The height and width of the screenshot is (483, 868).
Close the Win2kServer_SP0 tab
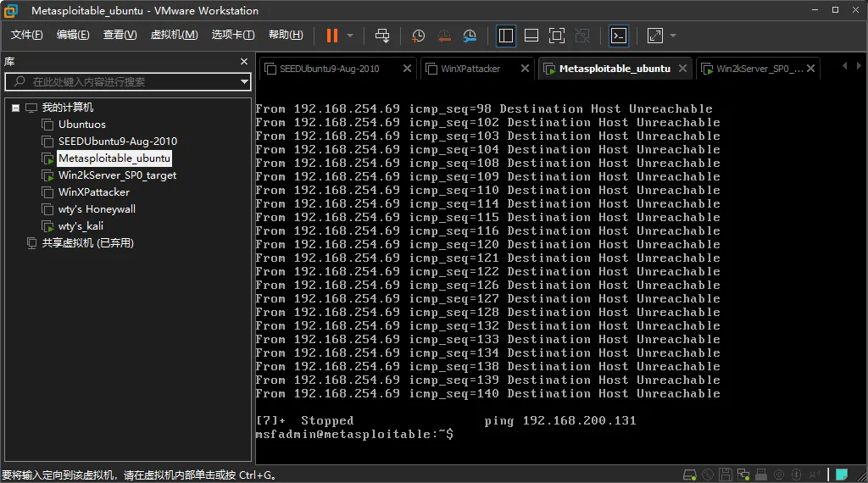tap(811, 68)
